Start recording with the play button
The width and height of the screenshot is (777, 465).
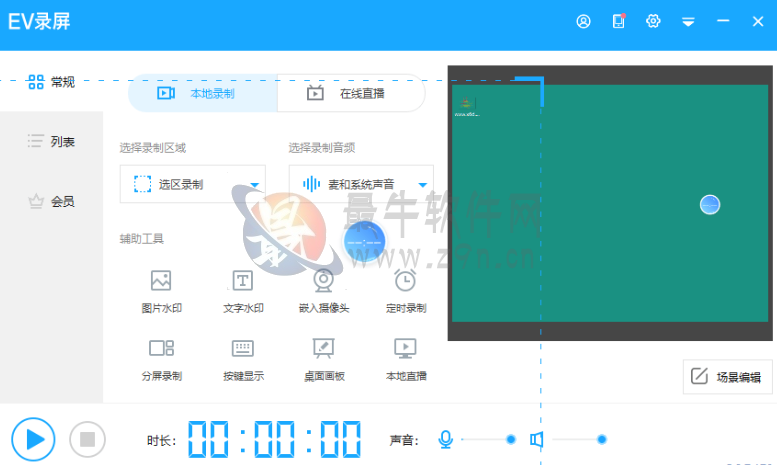click(33, 439)
